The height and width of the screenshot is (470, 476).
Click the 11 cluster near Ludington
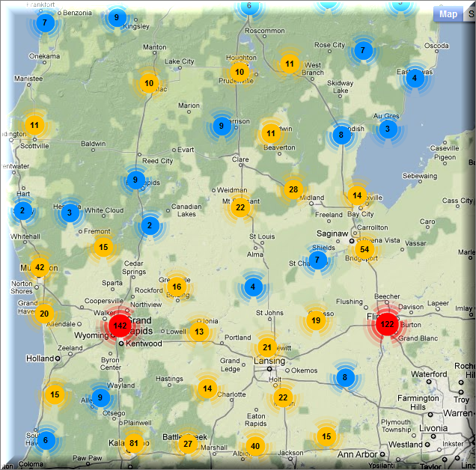pos(34,125)
